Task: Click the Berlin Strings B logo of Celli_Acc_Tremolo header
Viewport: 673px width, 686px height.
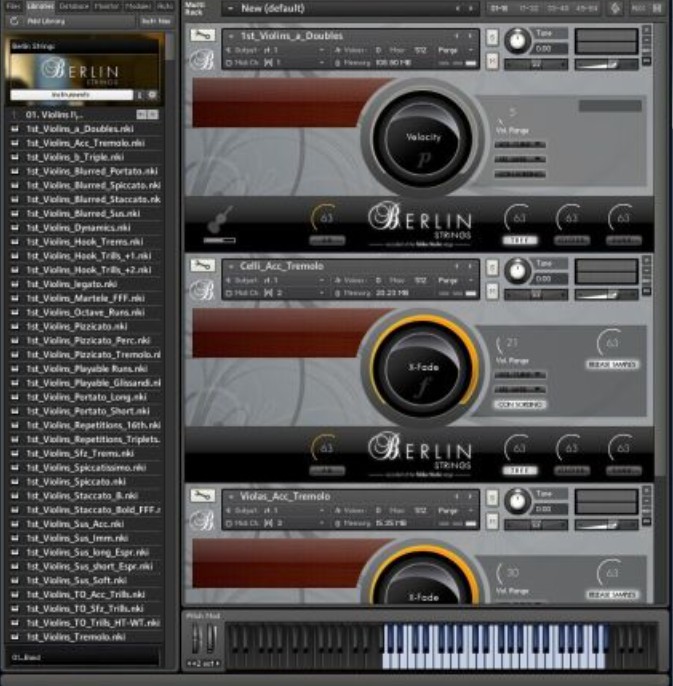Action: click(x=202, y=290)
